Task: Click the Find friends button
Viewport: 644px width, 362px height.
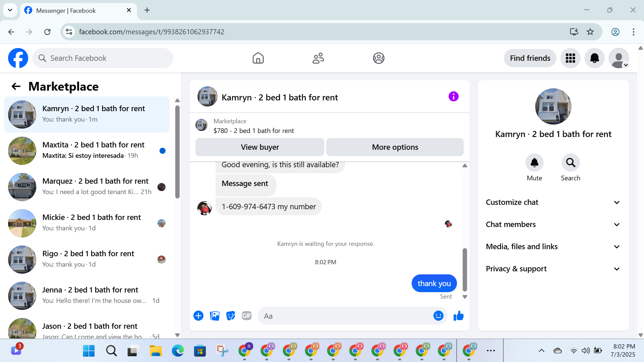Action: click(530, 58)
